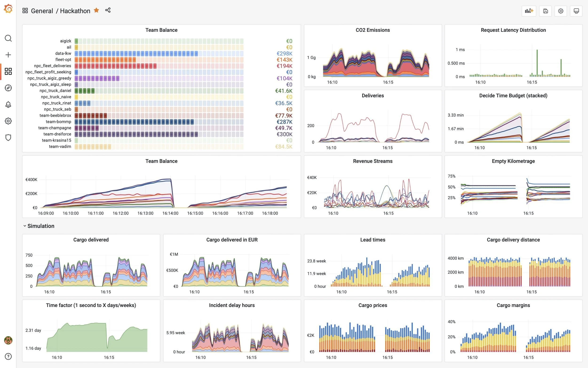Cycle view mode with the monitor icon
The height and width of the screenshot is (368, 588).
click(x=576, y=11)
